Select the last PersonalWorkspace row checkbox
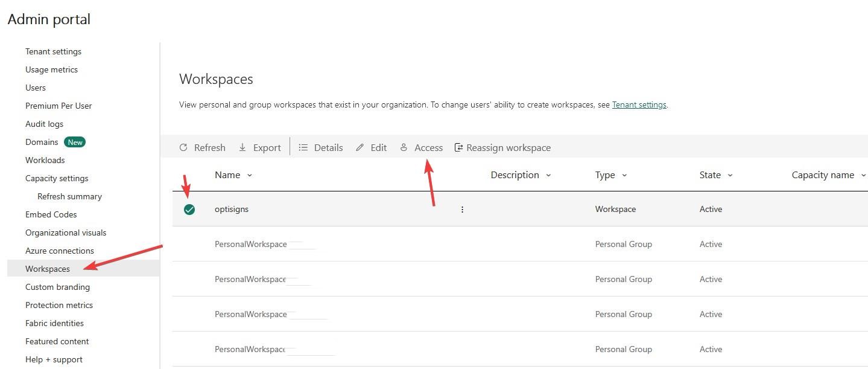 [x=189, y=349]
